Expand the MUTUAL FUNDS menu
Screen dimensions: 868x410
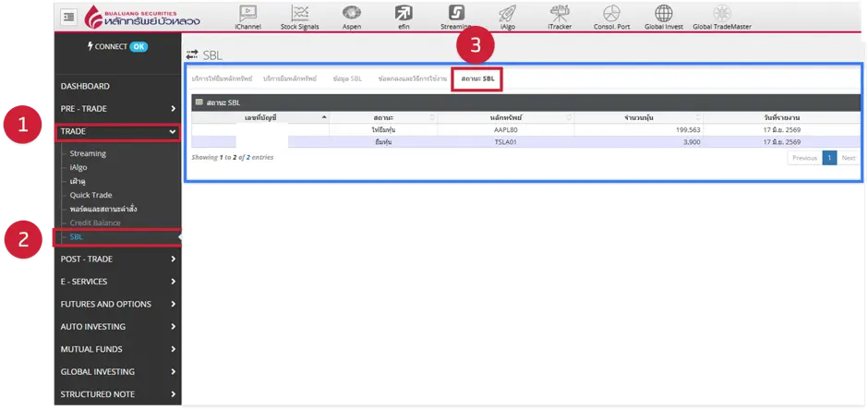coord(118,349)
